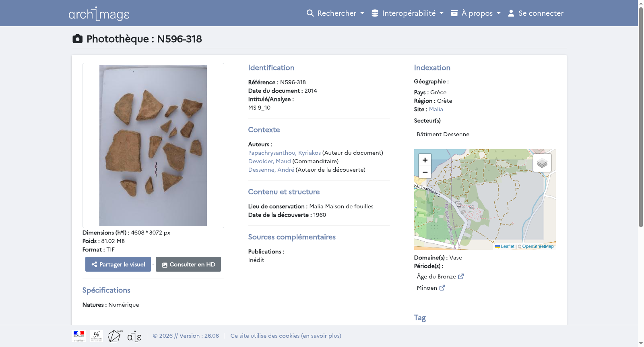644x347 pixels.
Task: Open the map layers control
Action: [x=542, y=163]
